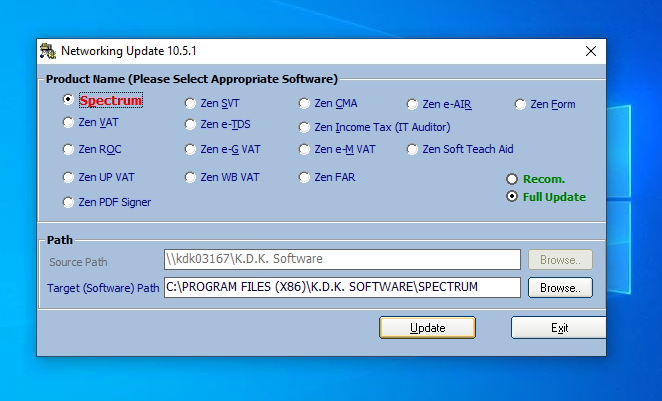Click the 'Source Path' label

[x=78, y=262]
